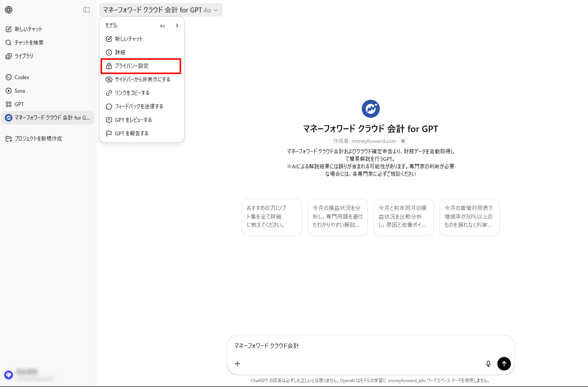This screenshot has width=588, height=387.
Task: Expand the モデル 4o submenu
Action: [x=142, y=25]
